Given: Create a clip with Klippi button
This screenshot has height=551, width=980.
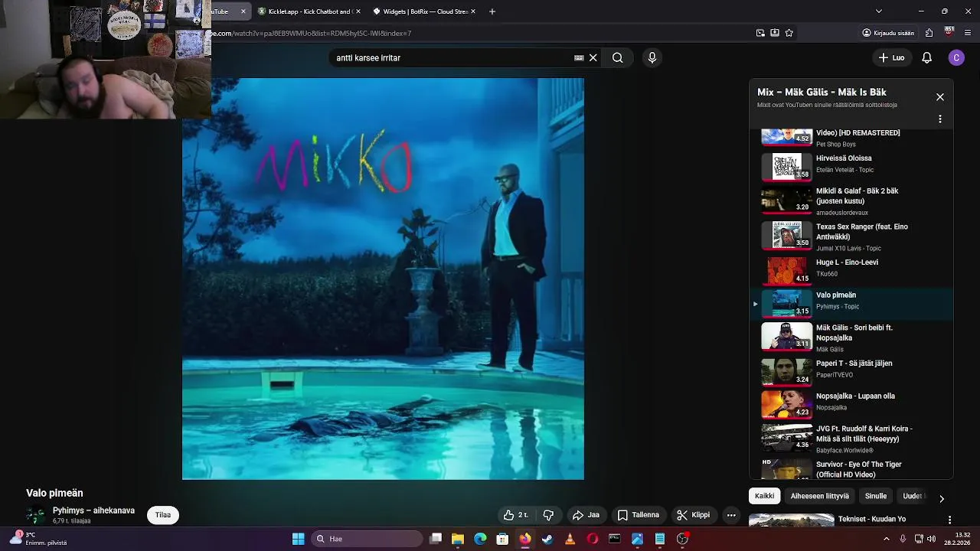Looking at the screenshot, I should (x=694, y=515).
